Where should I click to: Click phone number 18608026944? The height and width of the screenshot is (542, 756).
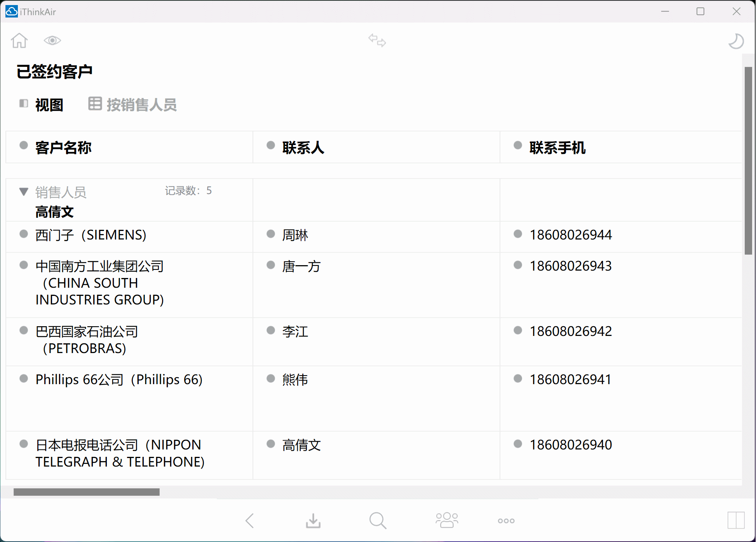point(571,235)
